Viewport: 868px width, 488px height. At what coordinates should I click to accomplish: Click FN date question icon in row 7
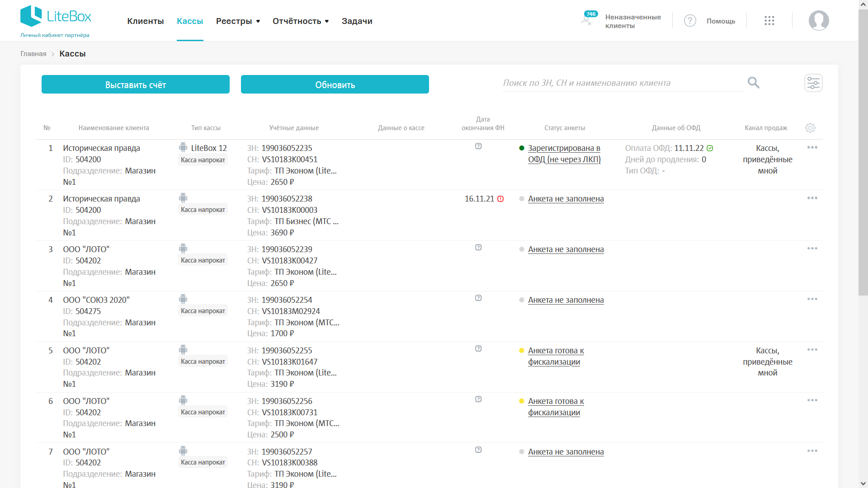478,450
